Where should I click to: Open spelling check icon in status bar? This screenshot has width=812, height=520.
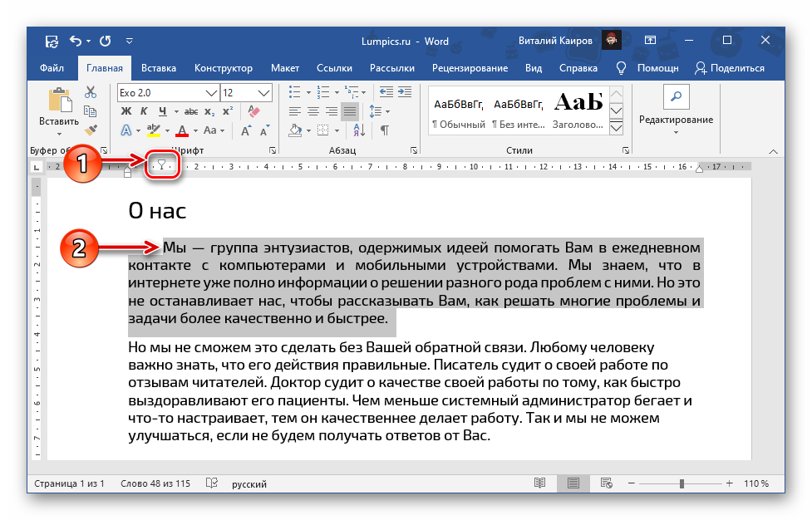(x=212, y=483)
